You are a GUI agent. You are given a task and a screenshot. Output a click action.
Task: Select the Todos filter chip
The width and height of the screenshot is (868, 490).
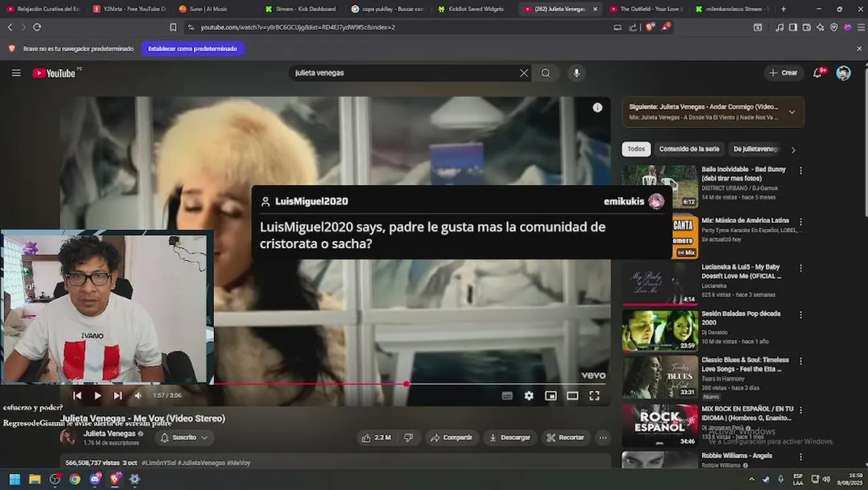point(636,149)
